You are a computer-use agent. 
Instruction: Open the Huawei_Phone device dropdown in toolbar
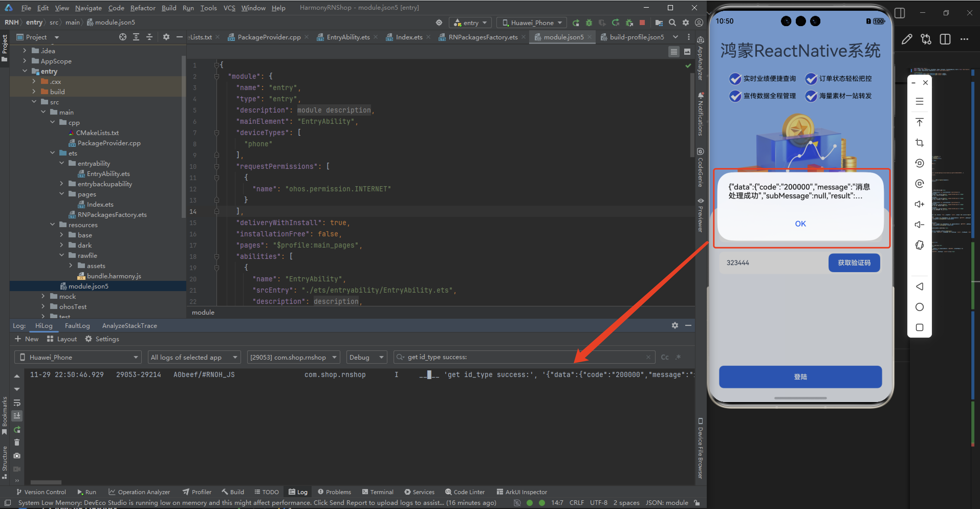tap(532, 23)
